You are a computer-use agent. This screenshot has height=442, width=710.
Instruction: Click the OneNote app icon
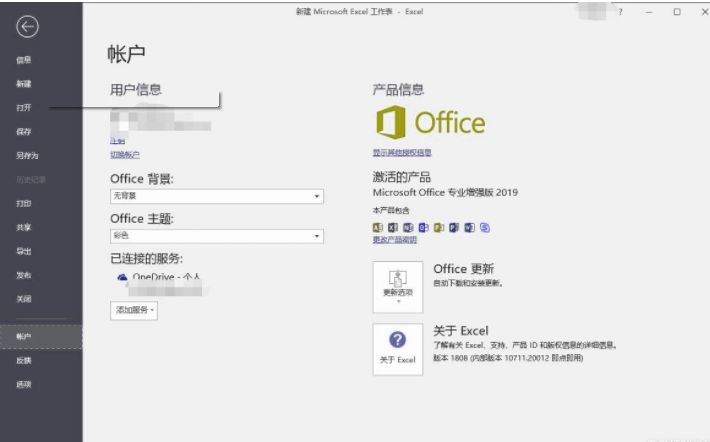[x=408, y=227]
